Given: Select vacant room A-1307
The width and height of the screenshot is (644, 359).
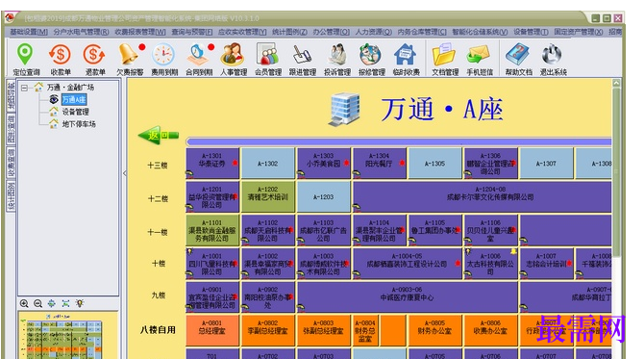Looking at the screenshot, I should pos(546,164).
